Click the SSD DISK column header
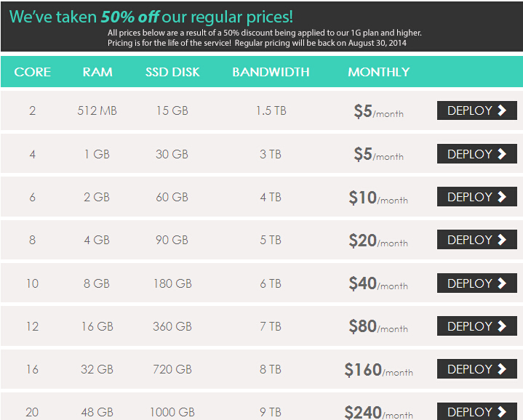The width and height of the screenshot is (523, 420). [172, 72]
